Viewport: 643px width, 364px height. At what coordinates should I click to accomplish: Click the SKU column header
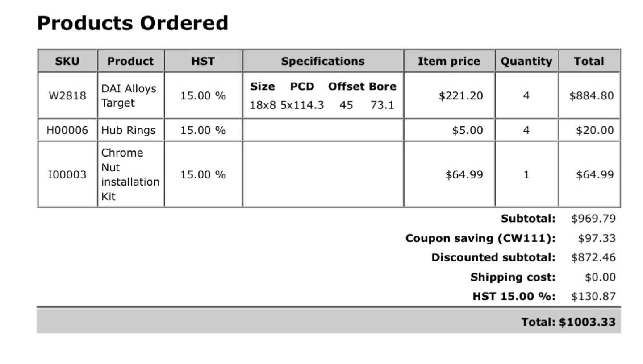[x=67, y=61]
